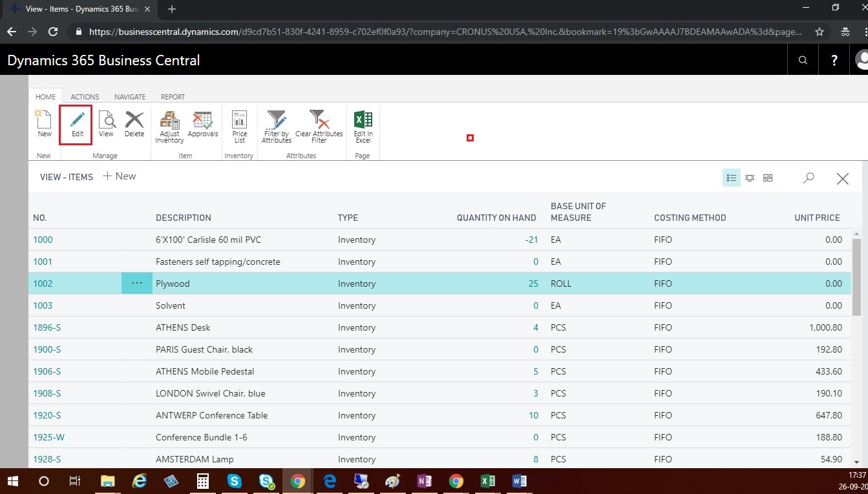Open item 1920-S link

click(47, 415)
